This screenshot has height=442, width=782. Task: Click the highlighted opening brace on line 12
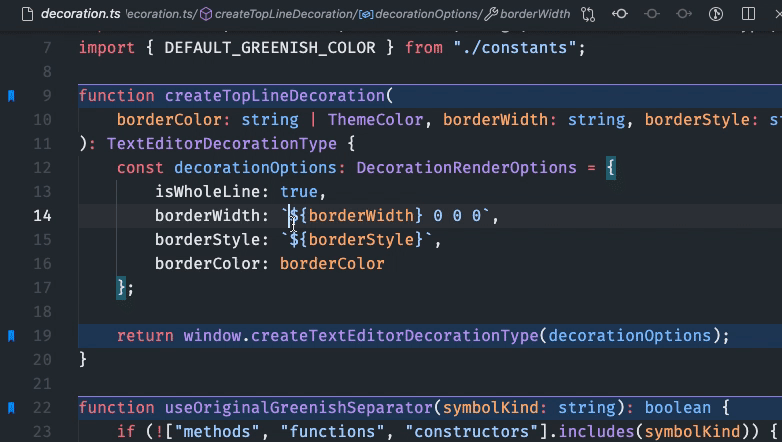610,168
